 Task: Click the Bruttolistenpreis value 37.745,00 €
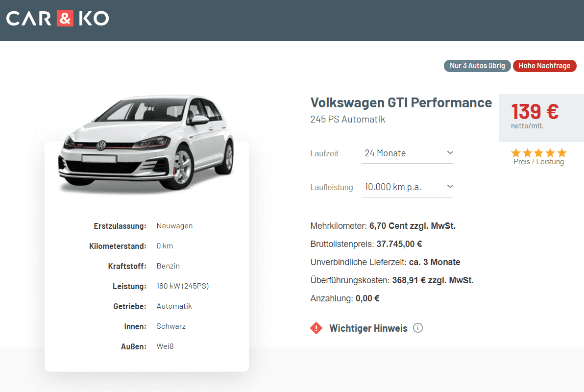(399, 244)
